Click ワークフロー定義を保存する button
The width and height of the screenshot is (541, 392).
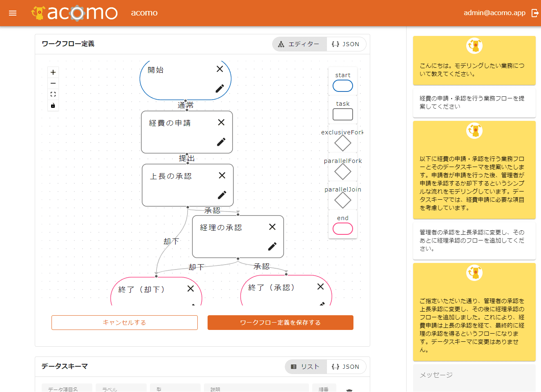[280, 323]
